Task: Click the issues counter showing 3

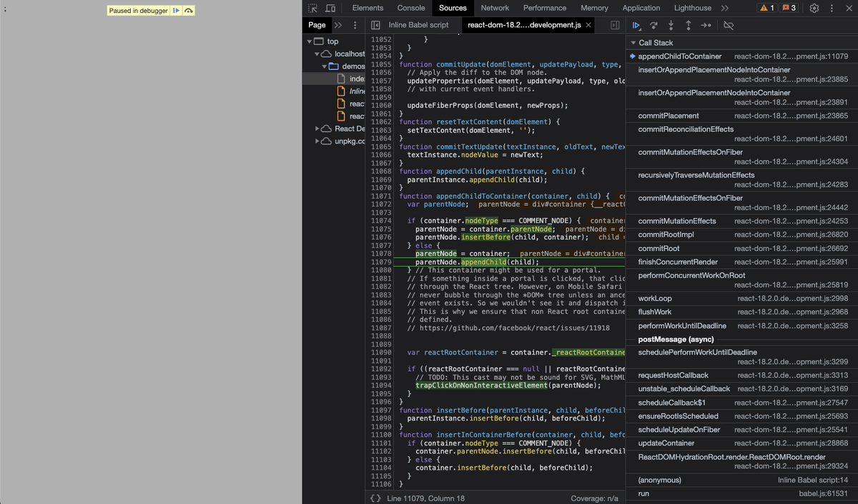Action: 789,8
